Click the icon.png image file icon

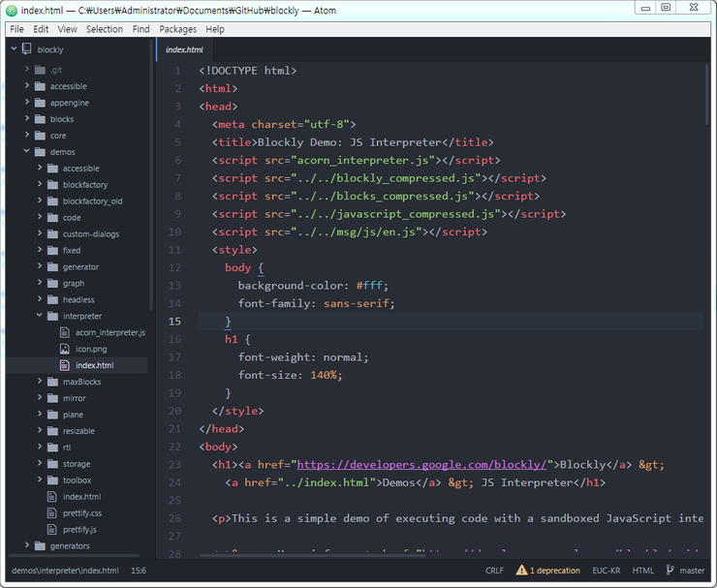(66, 349)
